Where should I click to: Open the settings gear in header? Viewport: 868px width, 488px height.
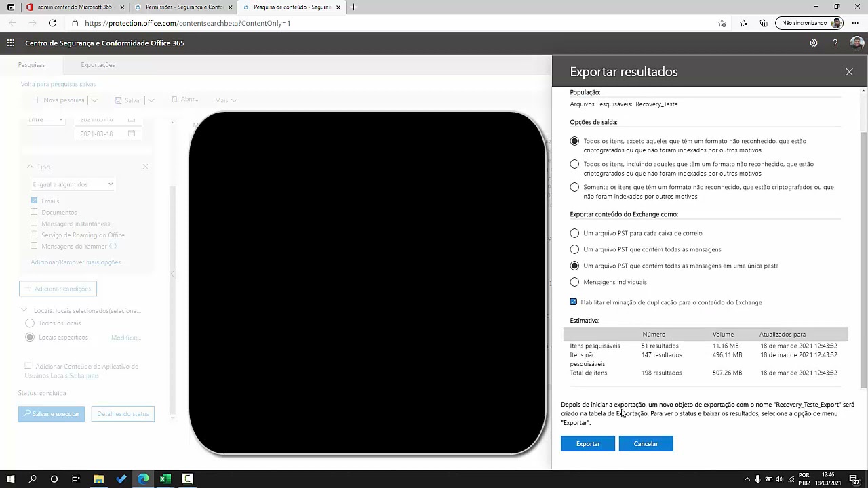coord(814,43)
